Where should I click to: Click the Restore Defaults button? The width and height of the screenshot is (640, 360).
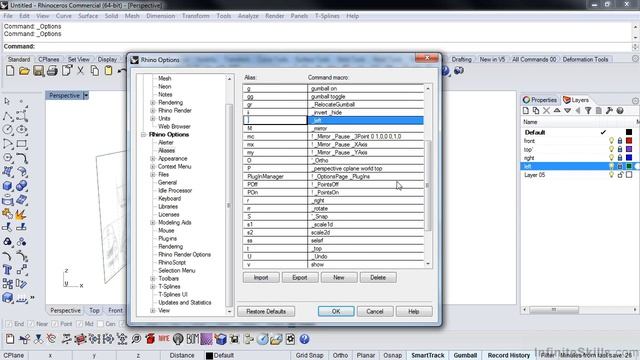(266, 311)
